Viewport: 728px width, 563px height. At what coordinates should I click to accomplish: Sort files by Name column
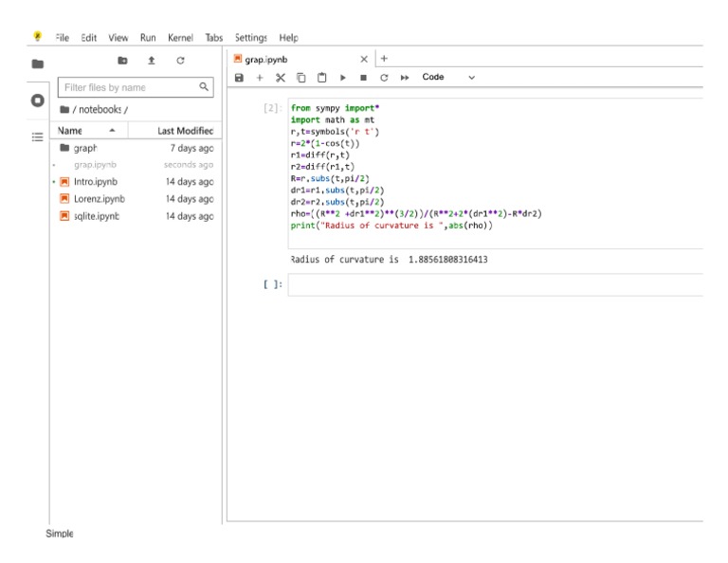point(71,130)
